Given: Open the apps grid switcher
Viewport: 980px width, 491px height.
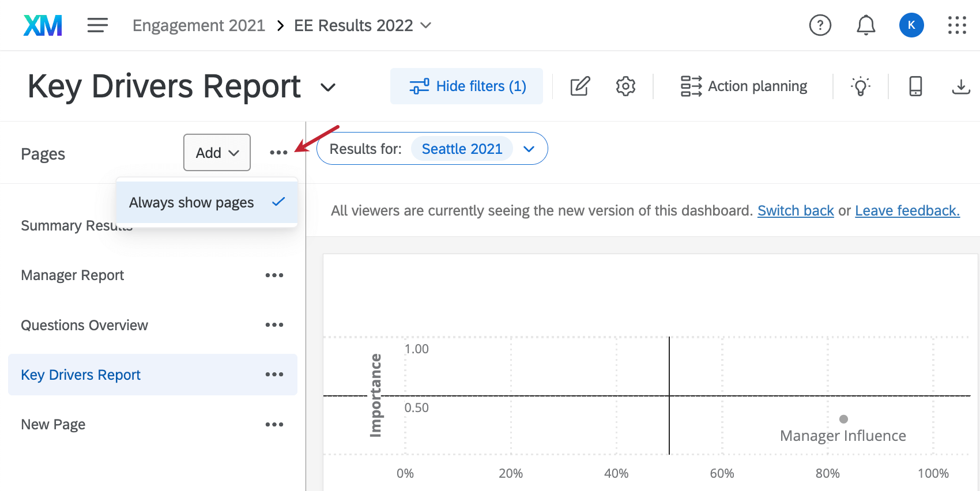Looking at the screenshot, I should [x=957, y=25].
